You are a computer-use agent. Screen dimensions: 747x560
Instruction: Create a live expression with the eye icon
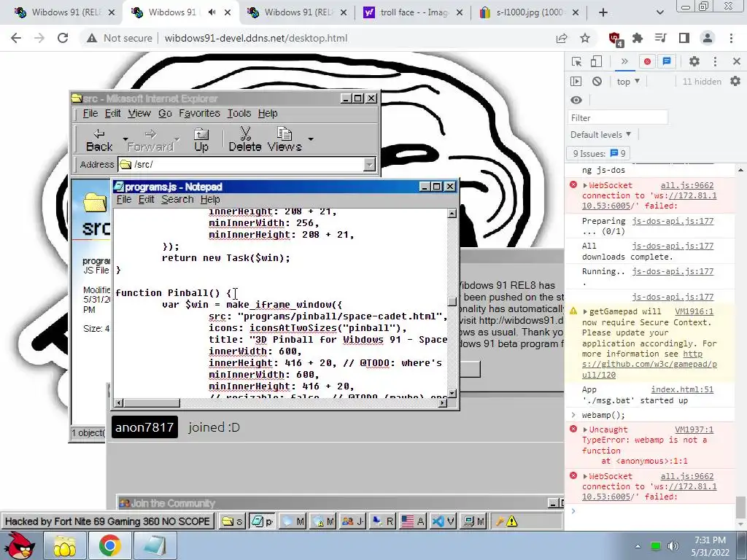[576, 100]
